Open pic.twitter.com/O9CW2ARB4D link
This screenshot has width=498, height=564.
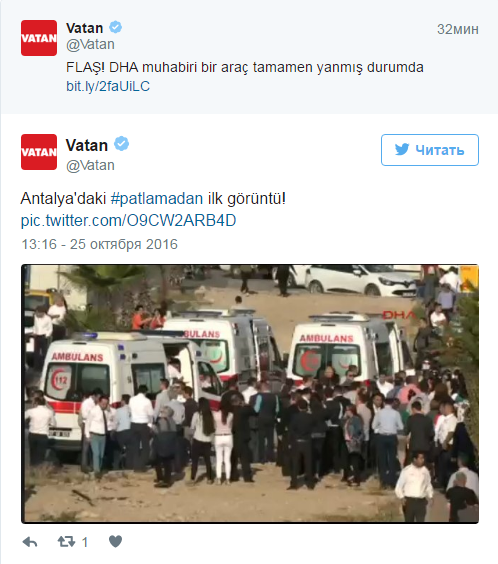click(x=128, y=220)
